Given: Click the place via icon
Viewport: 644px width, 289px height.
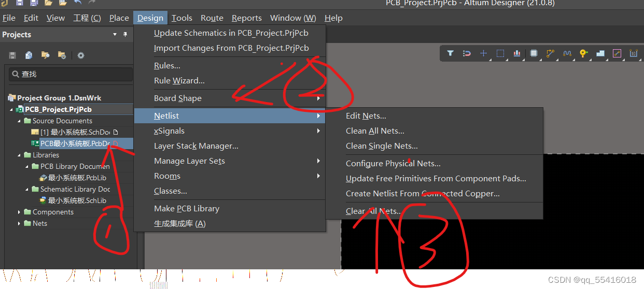Looking at the screenshot, I should coord(583,53).
